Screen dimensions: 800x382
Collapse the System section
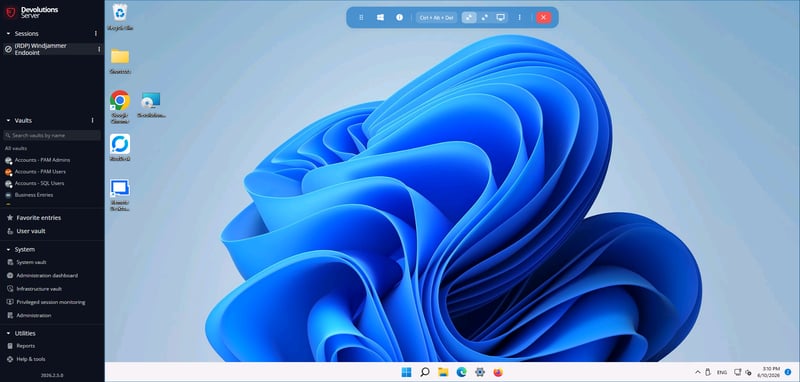pyautogui.click(x=8, y=249)
